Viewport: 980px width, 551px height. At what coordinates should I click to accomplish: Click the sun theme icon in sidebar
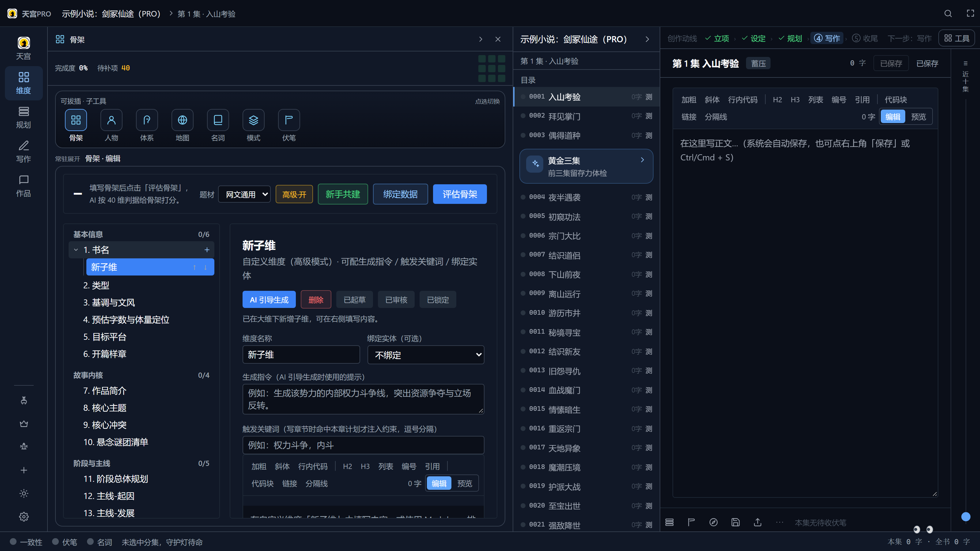click(24, 493)
